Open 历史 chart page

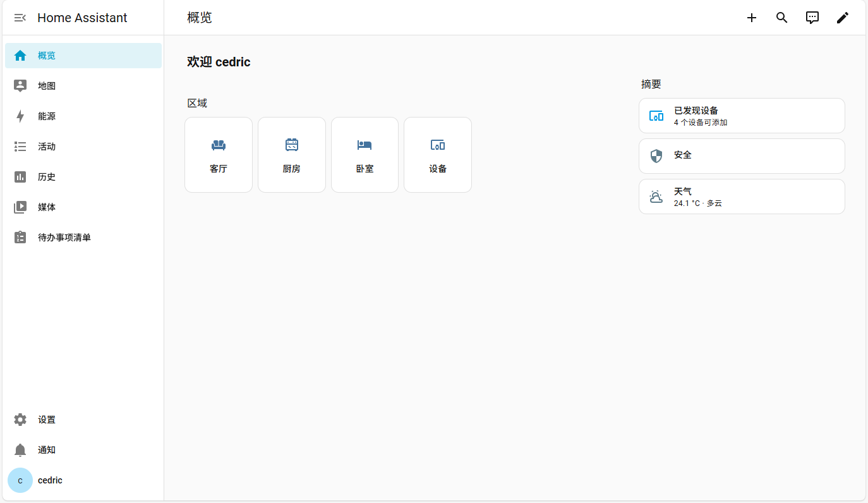[83, 177]
